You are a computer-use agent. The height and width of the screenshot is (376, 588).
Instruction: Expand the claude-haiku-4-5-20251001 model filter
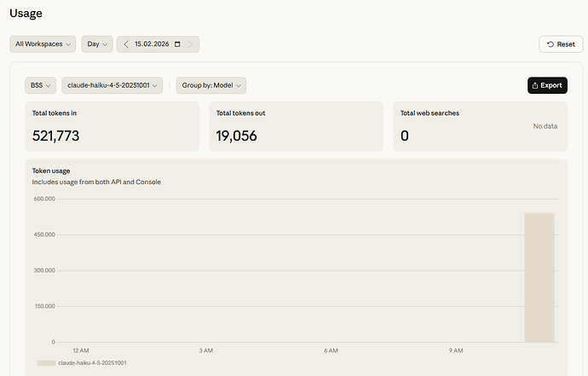pos(112,85)
